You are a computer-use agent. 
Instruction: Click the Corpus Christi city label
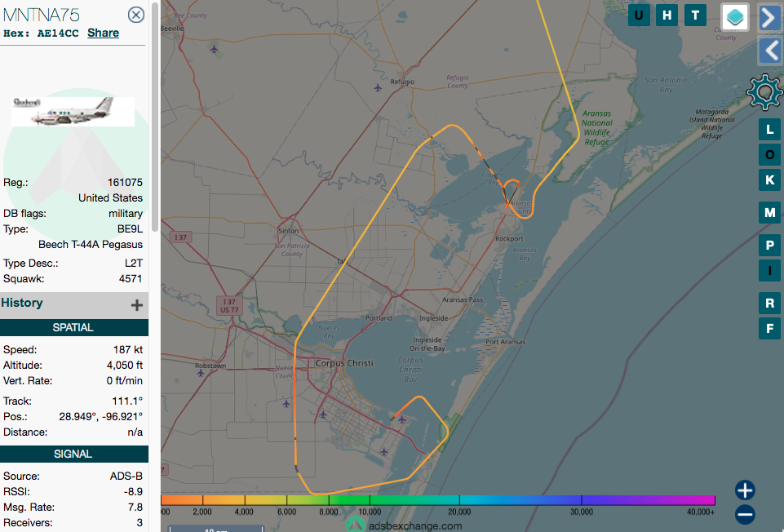click(x=344, y=363)
